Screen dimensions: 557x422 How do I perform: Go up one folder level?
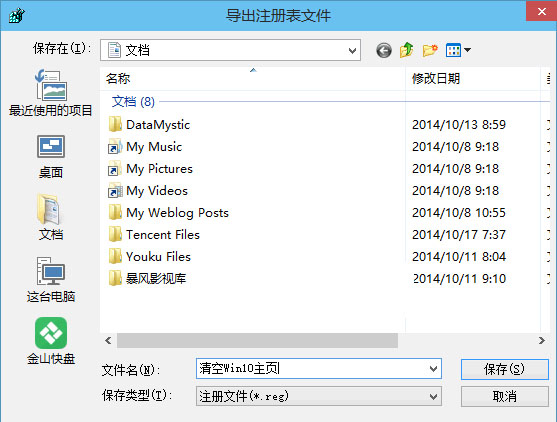coord(407,50)
